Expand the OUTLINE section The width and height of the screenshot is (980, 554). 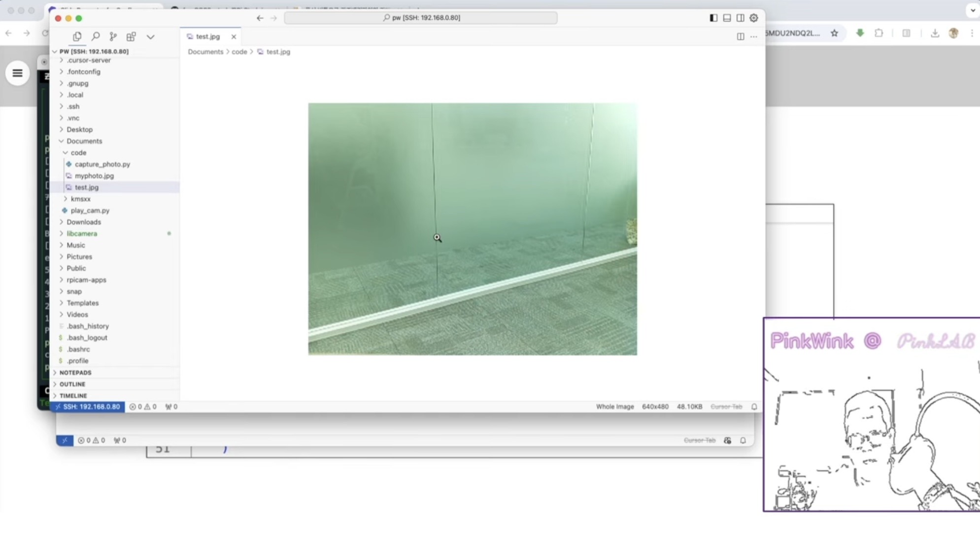(x=72, y=384)
